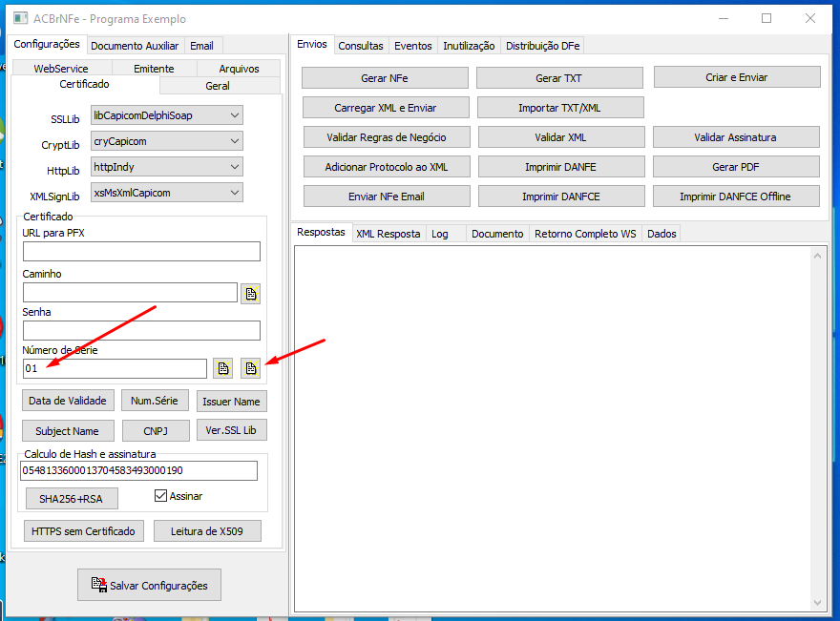
Task: Click the Issuer Name button
Action: click(231, 402)
